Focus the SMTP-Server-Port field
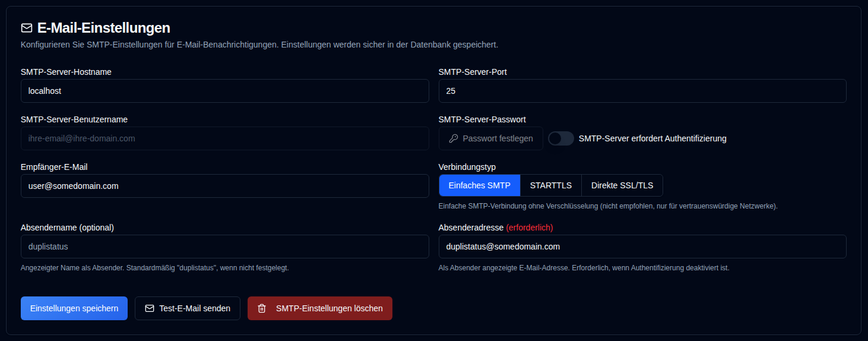The width and height of the screenshot is (868, 341). point(642,91)
